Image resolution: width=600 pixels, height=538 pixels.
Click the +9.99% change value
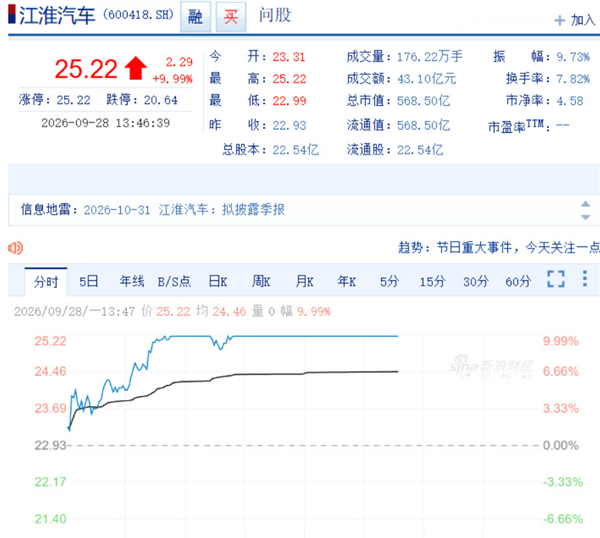pyautogui.click(x=173, y=79)
